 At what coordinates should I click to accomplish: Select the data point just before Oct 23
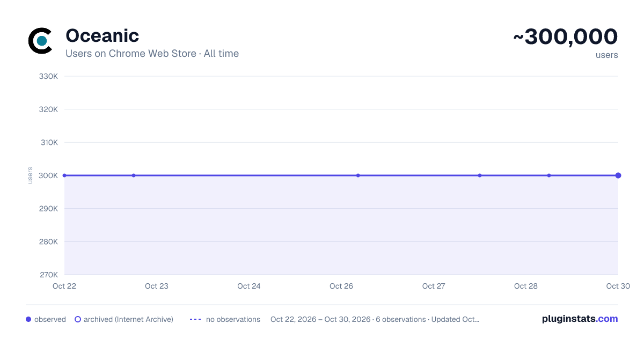point(134,175)
